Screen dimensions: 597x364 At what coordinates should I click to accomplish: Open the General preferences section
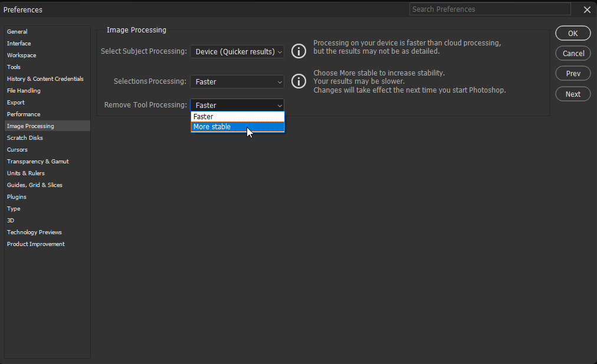(x=17, y=31)
